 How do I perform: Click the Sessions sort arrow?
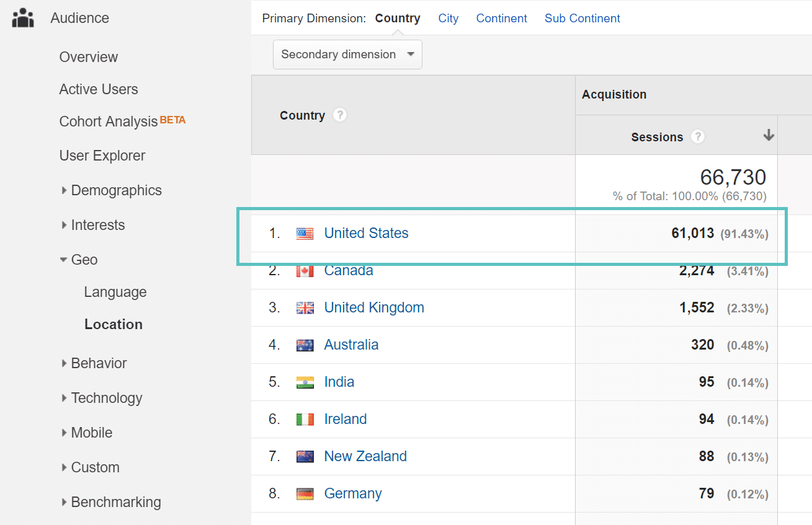[768, 135]
